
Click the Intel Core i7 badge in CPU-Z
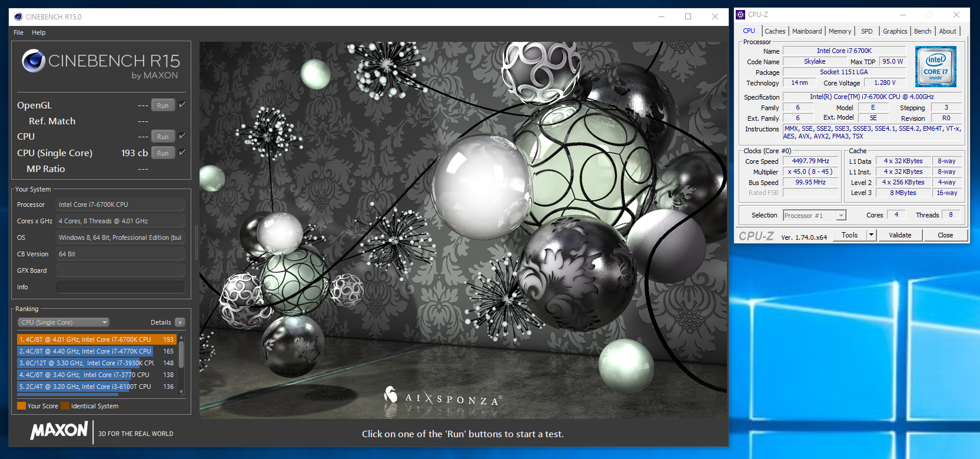tap(936, 67)
